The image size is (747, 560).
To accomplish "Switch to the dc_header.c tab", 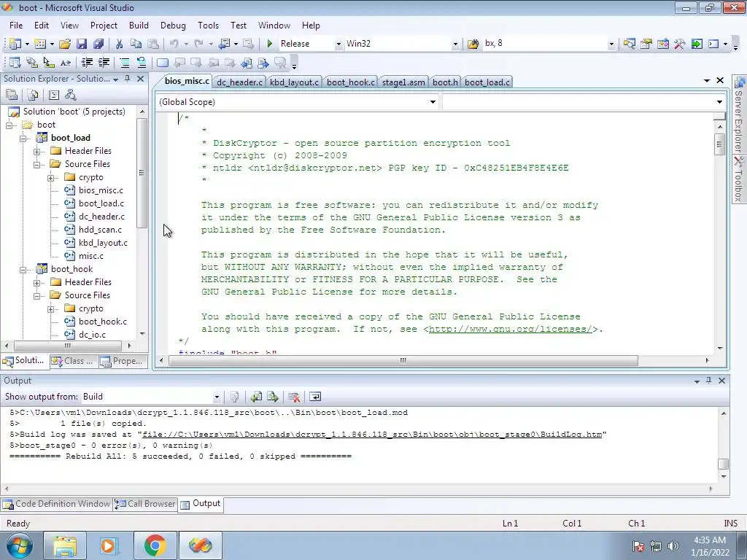I will 239,82.
